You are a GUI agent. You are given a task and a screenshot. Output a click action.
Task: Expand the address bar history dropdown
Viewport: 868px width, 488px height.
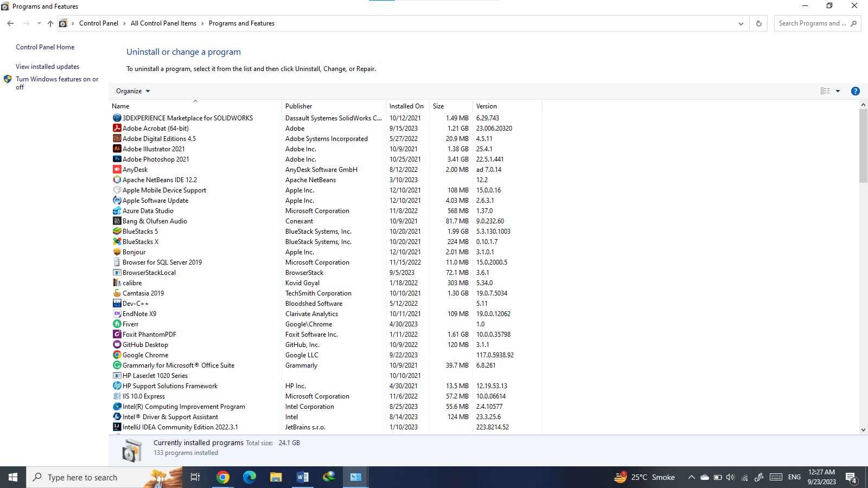click(741, 23)
